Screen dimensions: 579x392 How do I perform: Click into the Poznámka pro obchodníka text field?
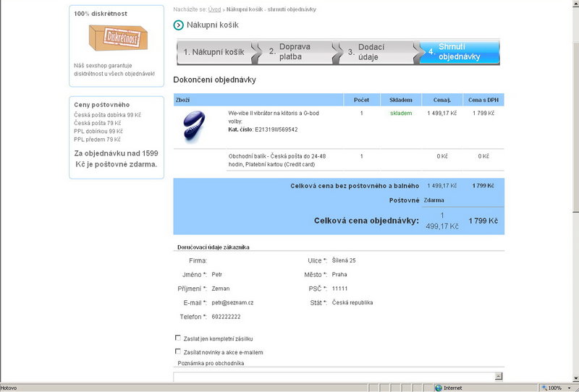point(333,376)
